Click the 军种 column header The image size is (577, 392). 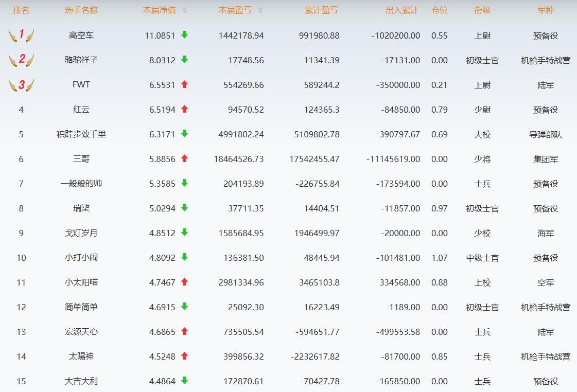click(545, 10)
